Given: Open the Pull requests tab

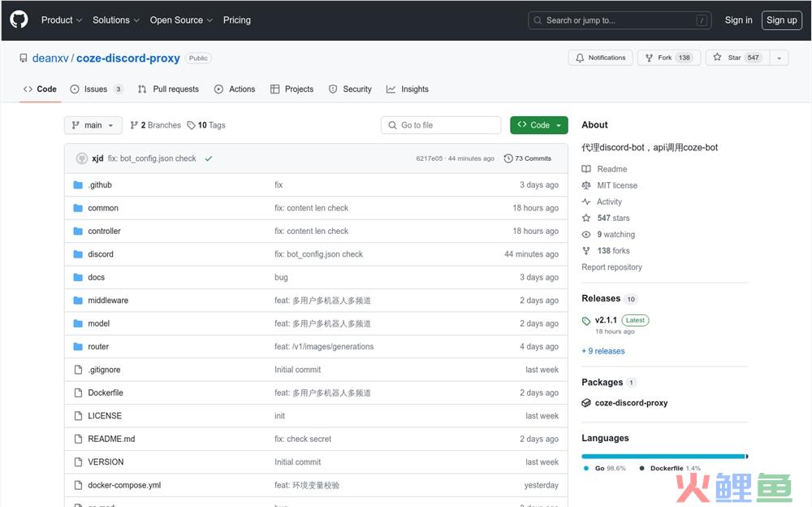Looking at the screenshot, I should [x=168, y=89].
